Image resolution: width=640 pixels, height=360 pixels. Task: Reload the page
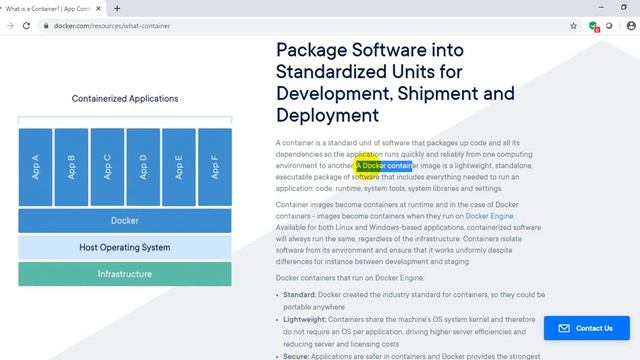click(27, 26)
